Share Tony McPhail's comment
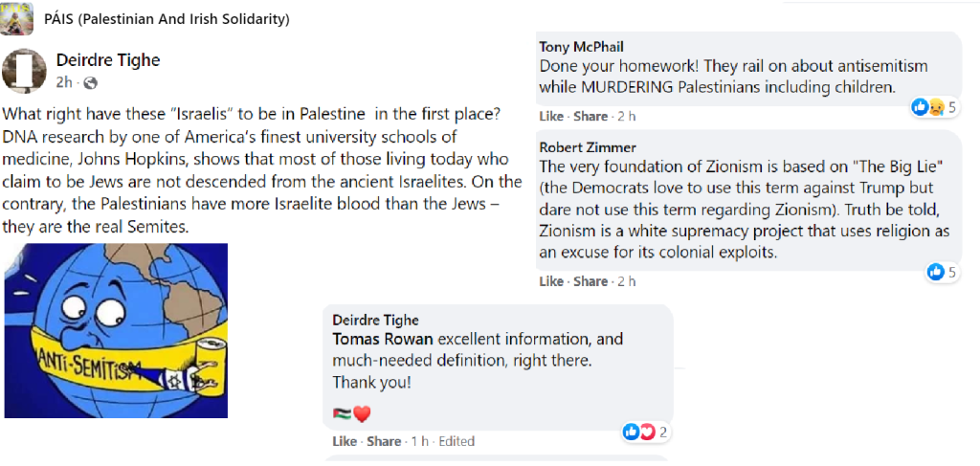 (x=590, y=116)
